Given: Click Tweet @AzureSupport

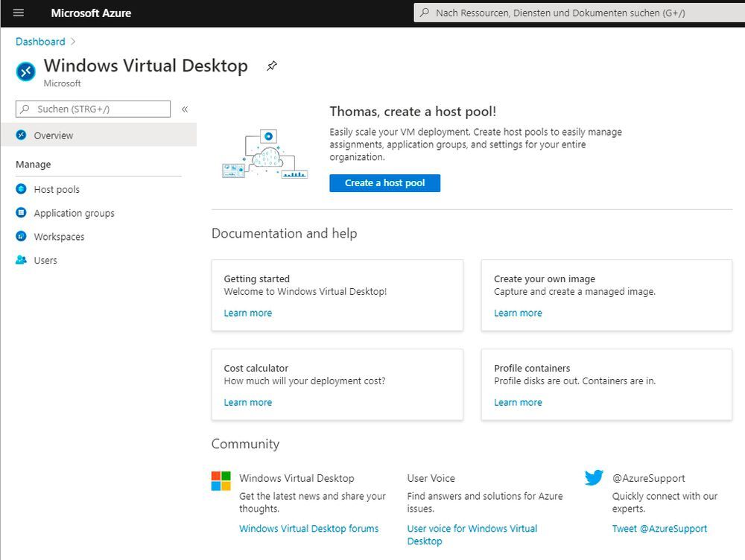Looking at the screenshot, I should pyautogui.click(x=659, y=528).
